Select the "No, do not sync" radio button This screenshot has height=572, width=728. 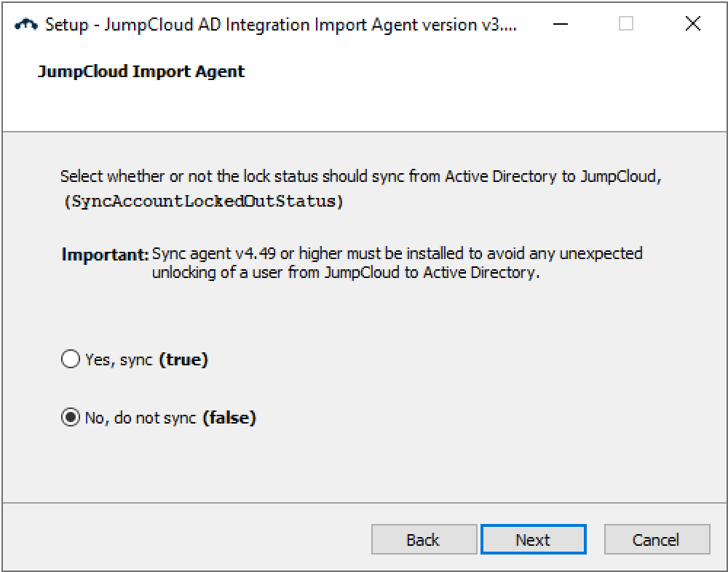click(x=71, y=418)
